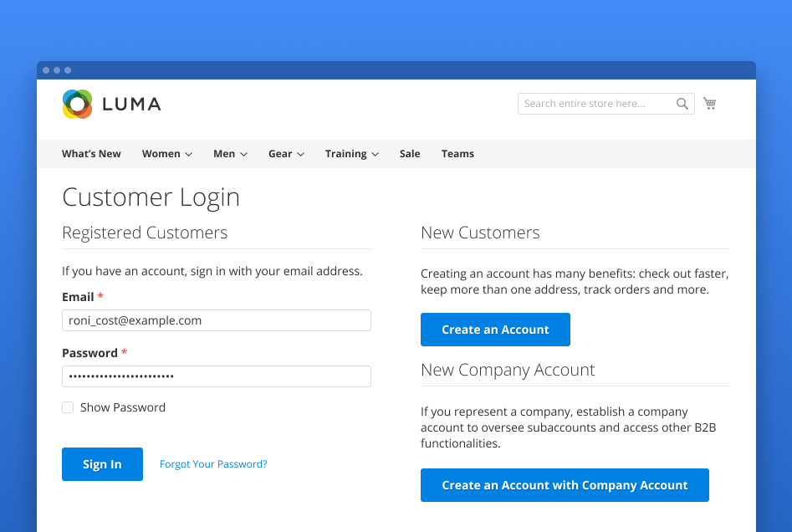Click the Password input field
792x532 pixels.
tap(216, 376)
